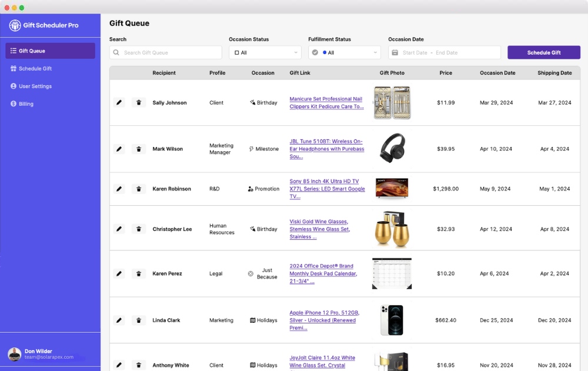Click trash icon for Karen Perez row
588x371 pixels.
[139, 273]
